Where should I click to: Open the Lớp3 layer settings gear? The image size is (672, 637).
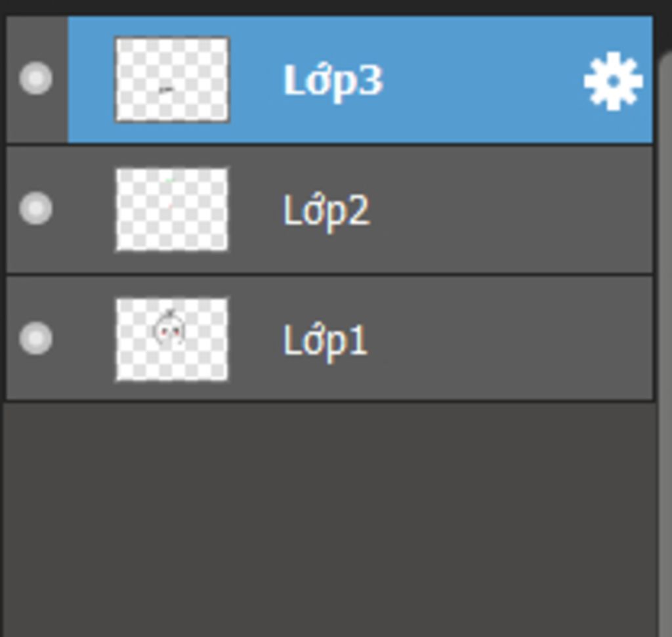(x=613, y=81)
